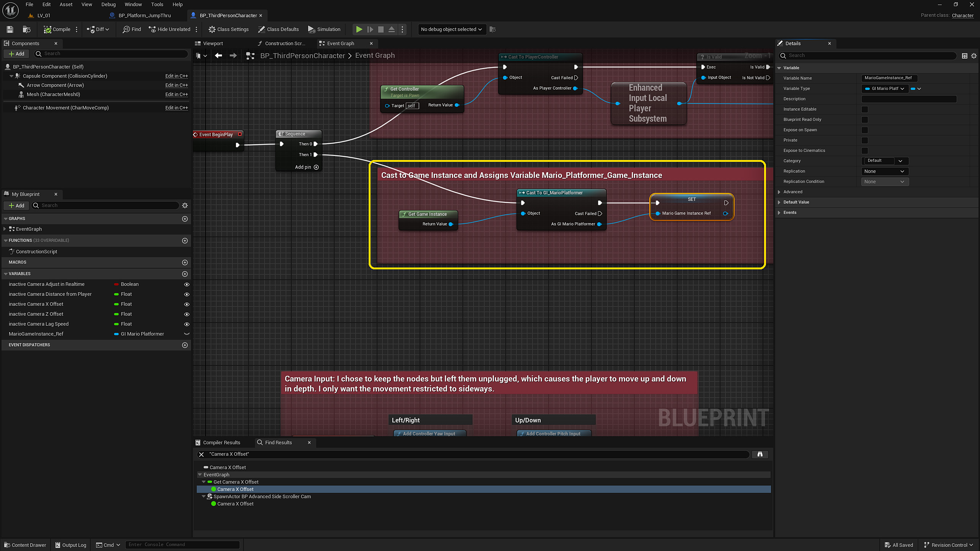Click Edit in C++ link for Mesh
Image resolution: width=980 pixels, height=551 pixels.
[x=176, y=95]
